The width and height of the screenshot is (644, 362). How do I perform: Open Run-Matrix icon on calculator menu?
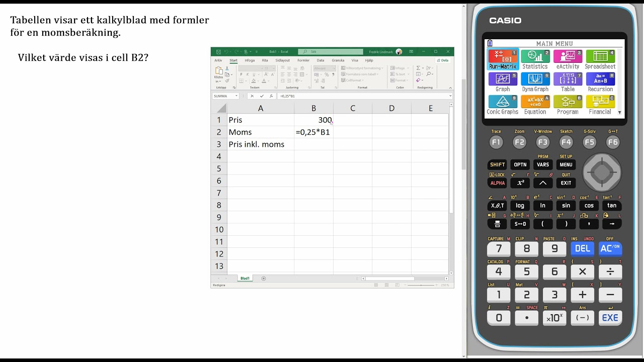point(503,60)
